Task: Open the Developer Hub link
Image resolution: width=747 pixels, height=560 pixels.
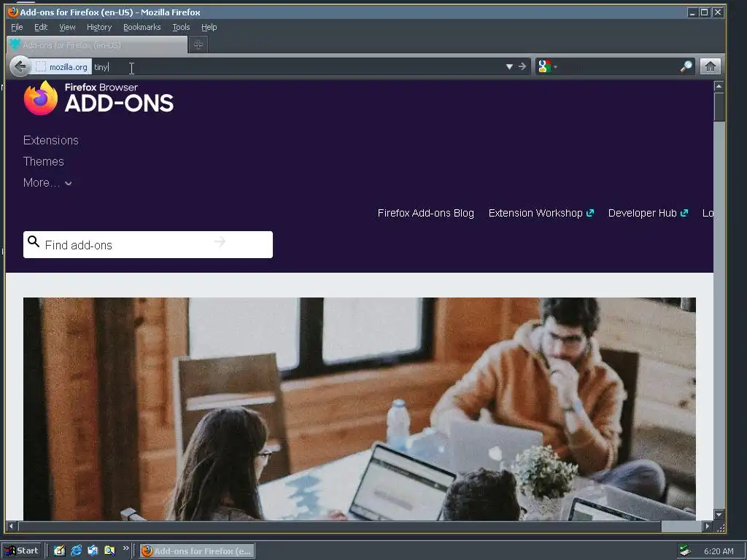Action: [x=648, y=213]
